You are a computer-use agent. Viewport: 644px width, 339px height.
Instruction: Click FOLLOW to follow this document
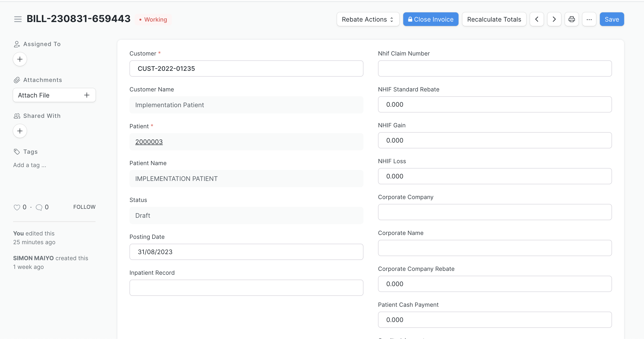84,207
